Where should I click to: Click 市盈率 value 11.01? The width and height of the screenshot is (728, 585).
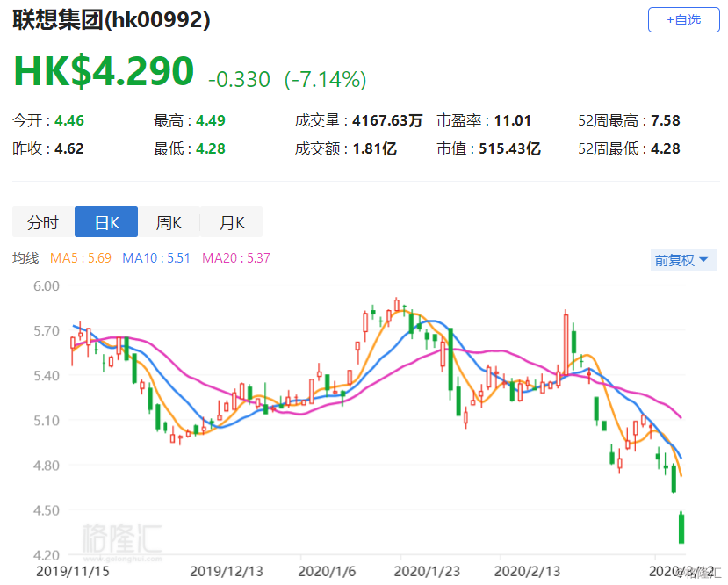pos(513,120)
